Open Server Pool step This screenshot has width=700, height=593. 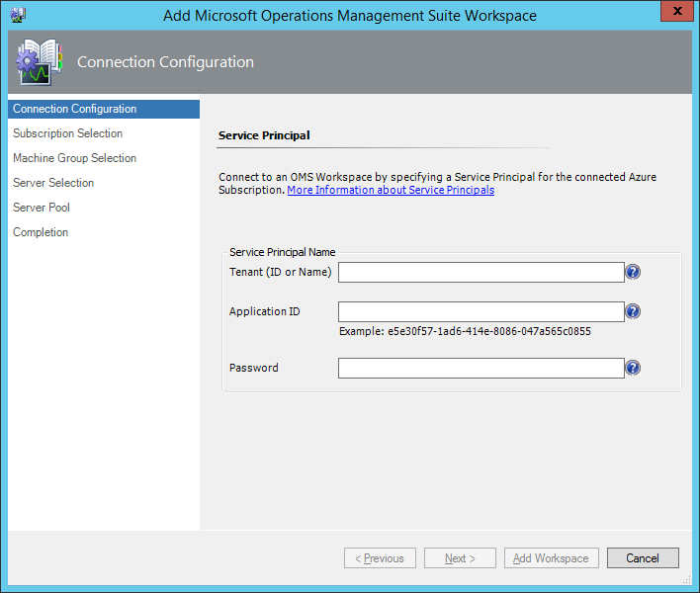point(42,208)
